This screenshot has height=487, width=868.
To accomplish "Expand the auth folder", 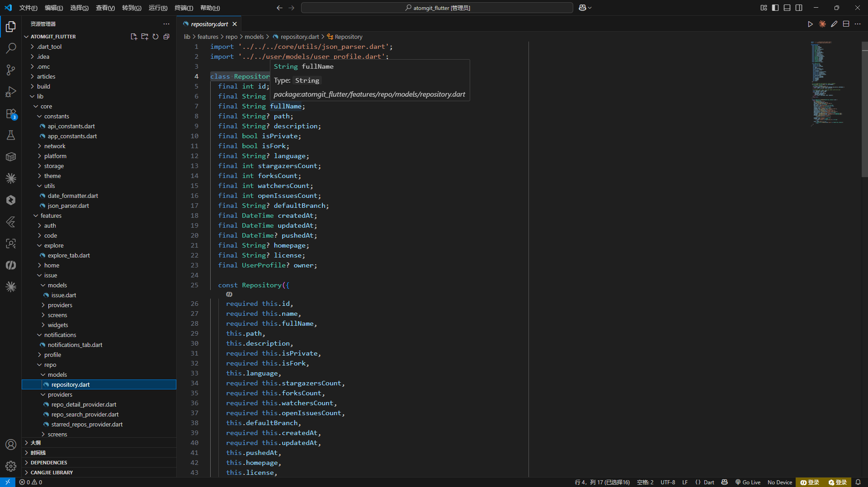I will pyautogui.click(x=50, y=225).
